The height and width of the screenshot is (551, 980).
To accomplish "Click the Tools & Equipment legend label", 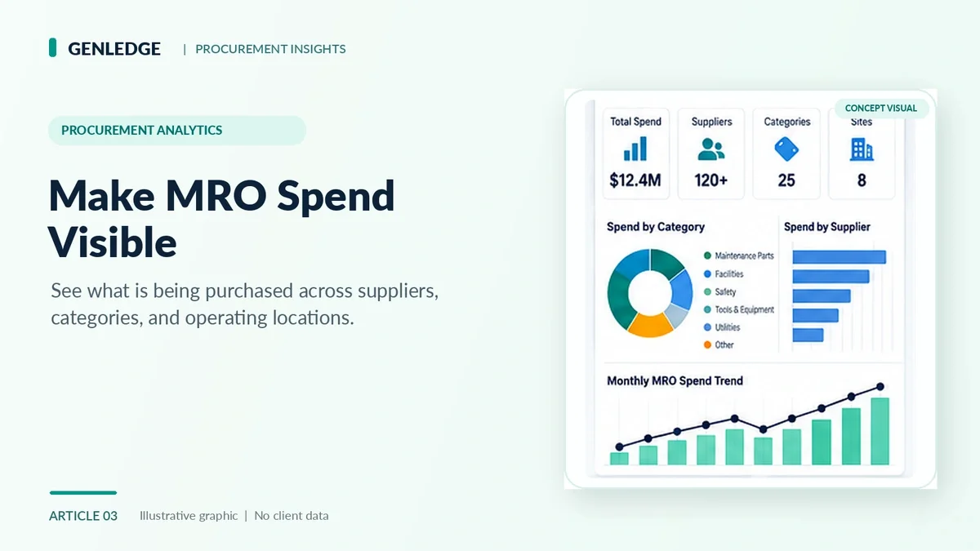I will (744, 310).
